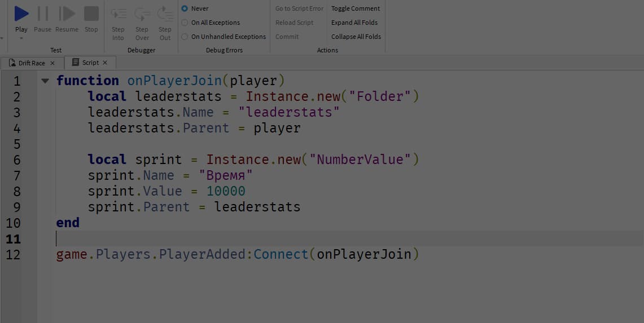Click the Step Into debugger icon
Screen dimensions: 644x323
(118, 14)
